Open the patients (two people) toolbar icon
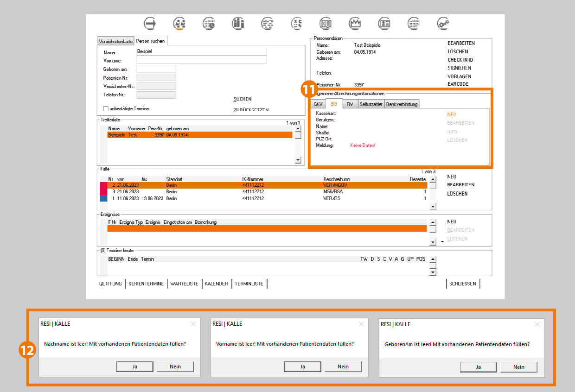Screen dimensions: 575x392 coord(179,23)
